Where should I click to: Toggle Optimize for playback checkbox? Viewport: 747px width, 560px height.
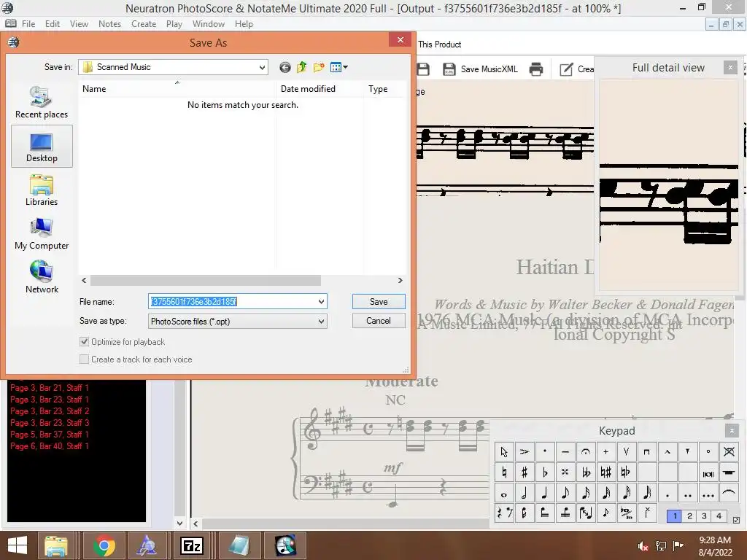[85, 341]
